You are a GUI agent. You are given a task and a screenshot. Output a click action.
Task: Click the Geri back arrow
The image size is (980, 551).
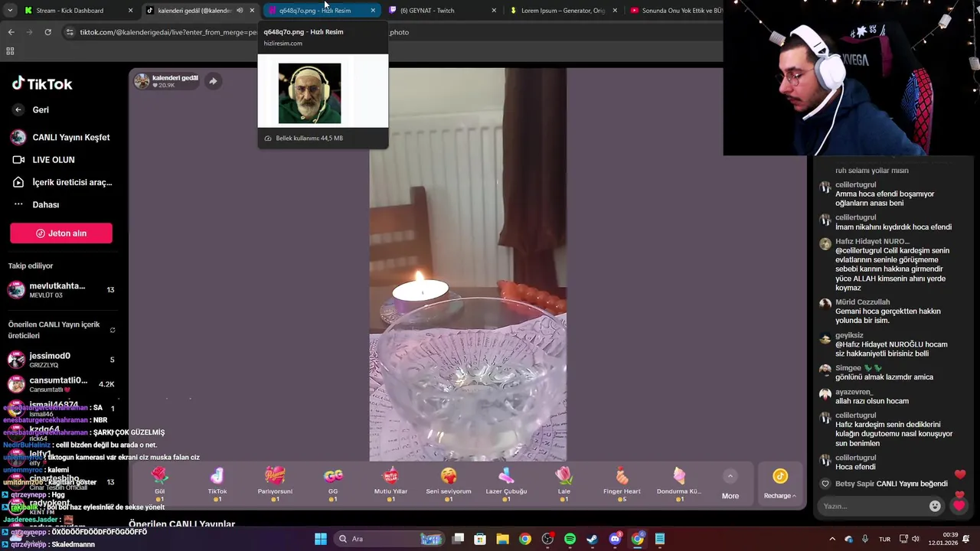click(x=18, y=109)
